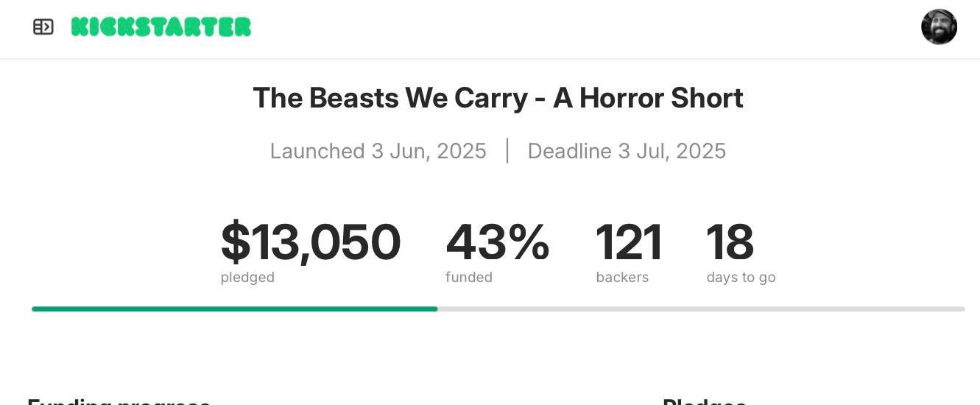Click the divider between launch and deadline dates
980x405 pixels.
pos(507,151)
